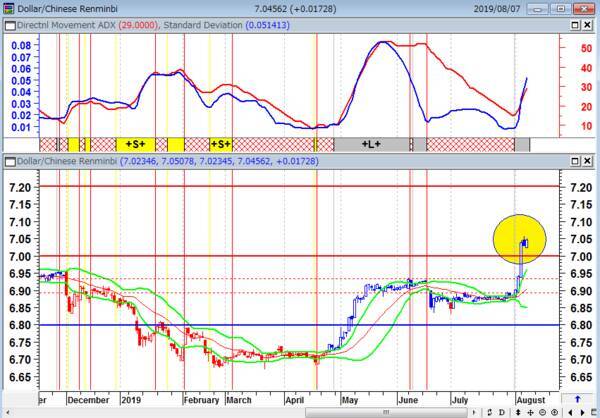This screenshot has width=600, height=418.
Task: Click the second yellow +S+ signal bar
Action: pos(221,145)
